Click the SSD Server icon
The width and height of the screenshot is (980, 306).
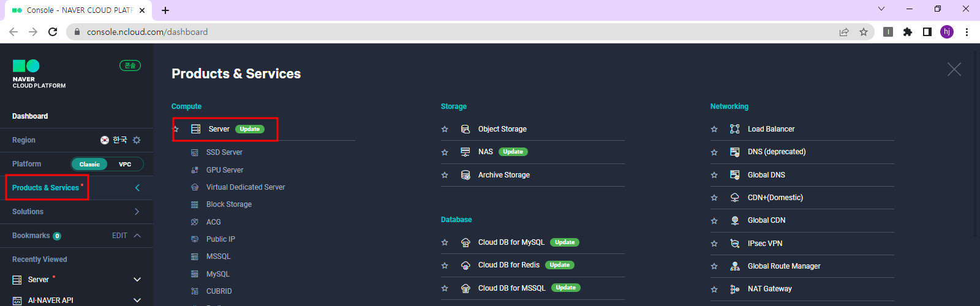[x=195, y=152]
